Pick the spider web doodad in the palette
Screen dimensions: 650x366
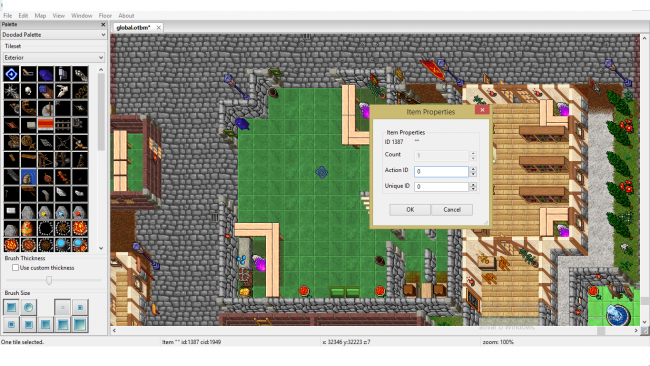point(11,91)
